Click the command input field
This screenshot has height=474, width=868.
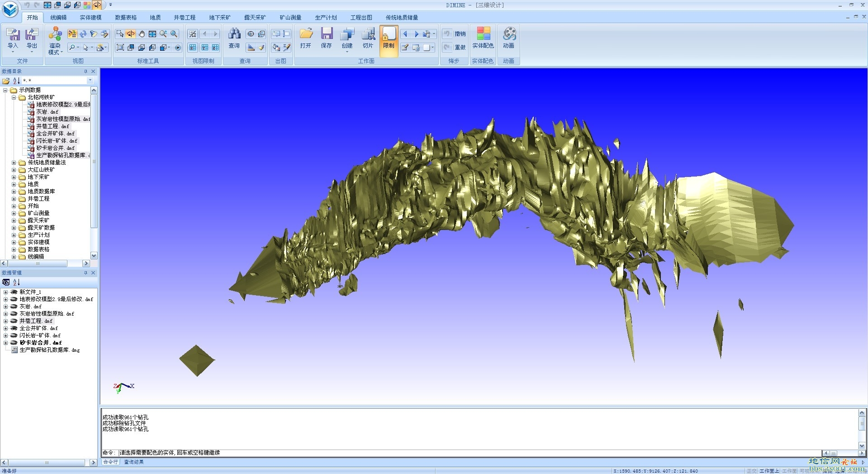click(x=470, y=453)
